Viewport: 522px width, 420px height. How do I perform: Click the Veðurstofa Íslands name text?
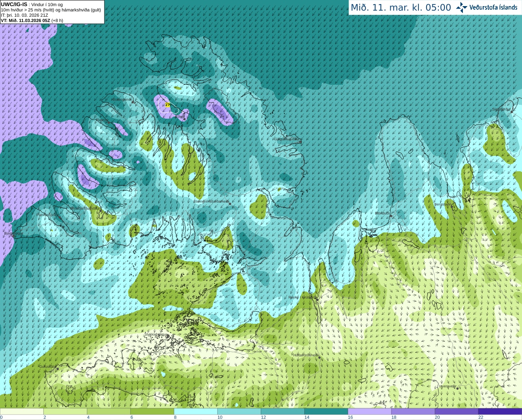click(x=493, y=7)
